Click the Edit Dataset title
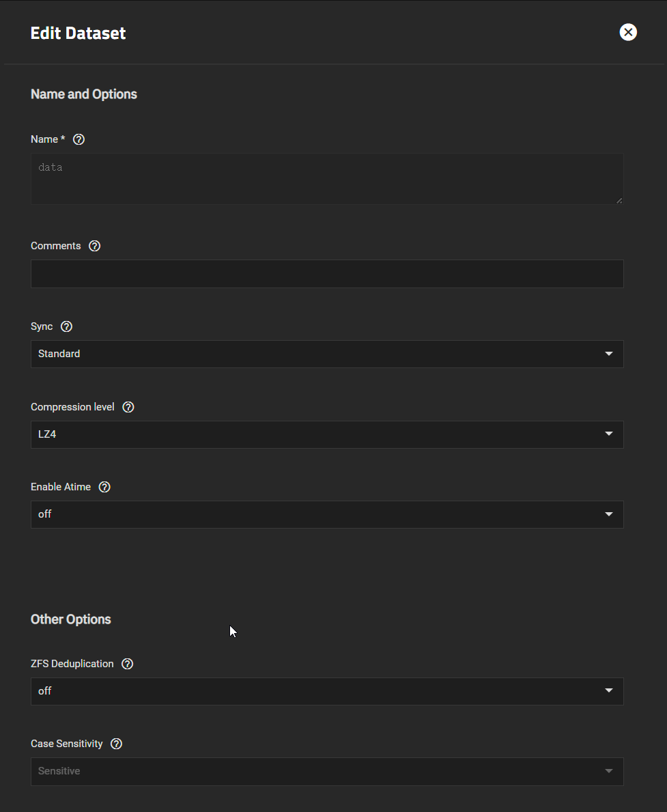The width and height of the screenshot is (667, 812). 79,33
